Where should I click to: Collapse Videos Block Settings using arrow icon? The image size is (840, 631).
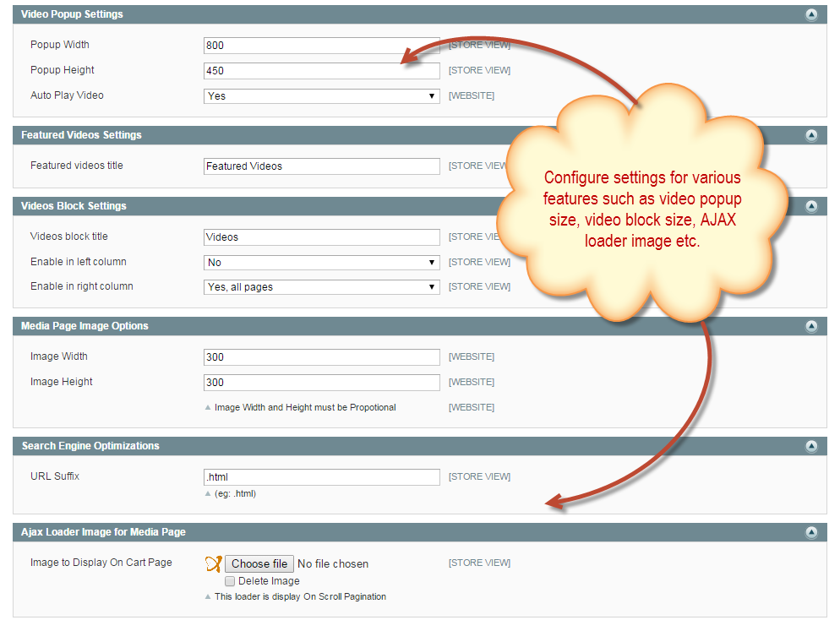(811, 206)
